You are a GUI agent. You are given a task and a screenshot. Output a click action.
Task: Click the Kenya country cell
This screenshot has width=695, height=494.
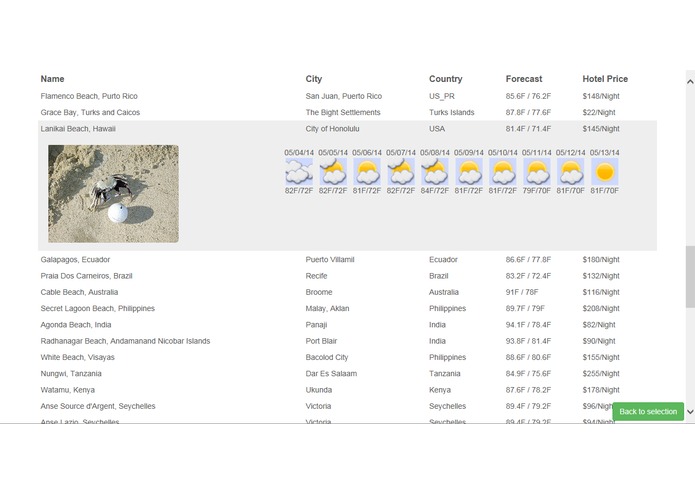click(440, 390)
